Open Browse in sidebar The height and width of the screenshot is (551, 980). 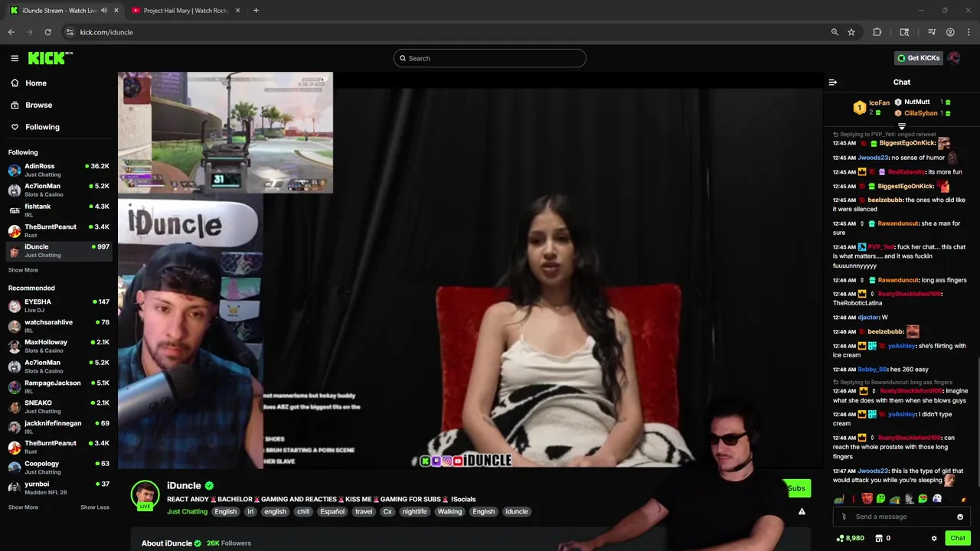point(38,105)
